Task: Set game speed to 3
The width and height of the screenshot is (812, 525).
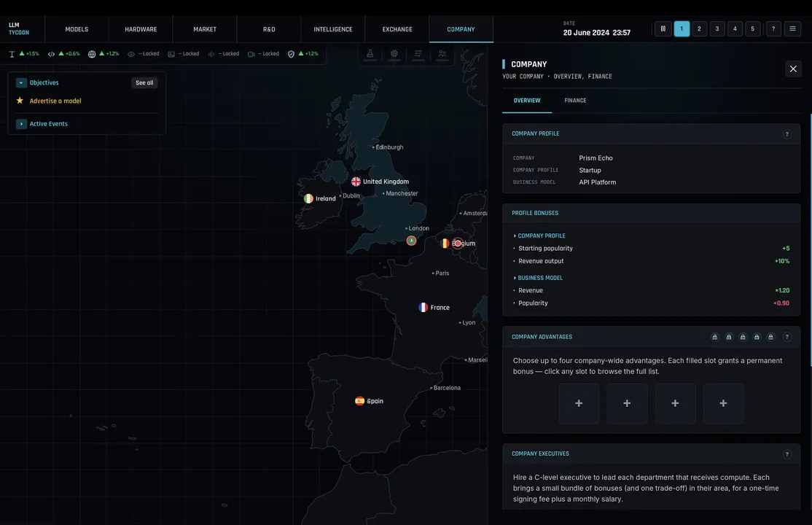Action: [717, 29]
